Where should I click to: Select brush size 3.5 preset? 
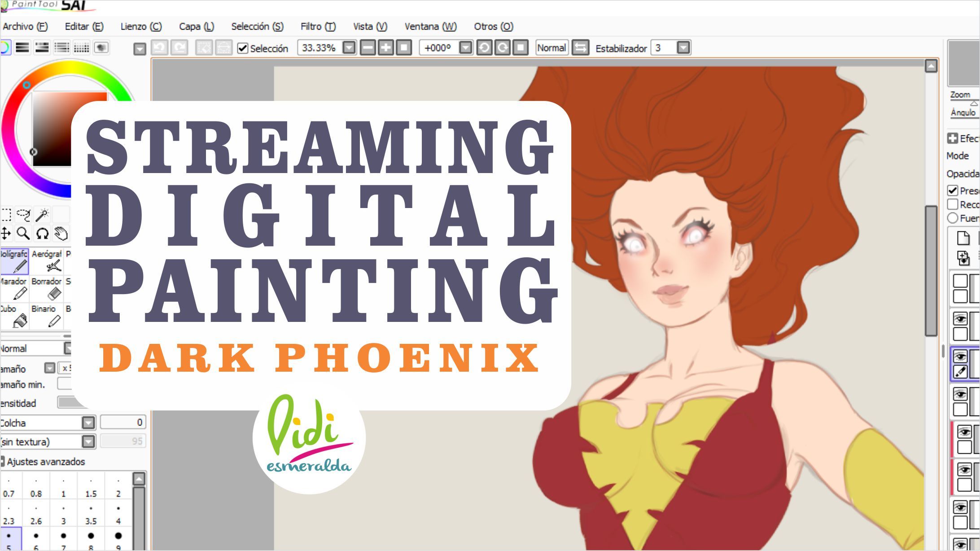(x=91, y=515)
